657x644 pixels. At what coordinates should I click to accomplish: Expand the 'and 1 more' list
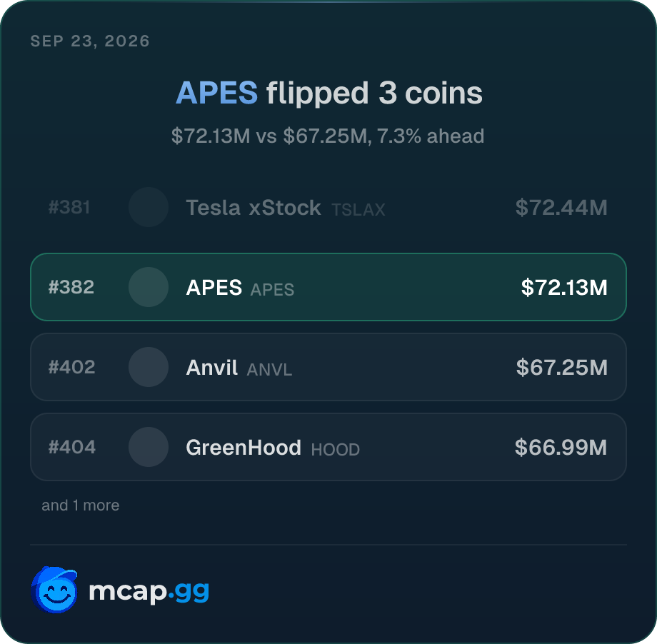tap(81, 505)
